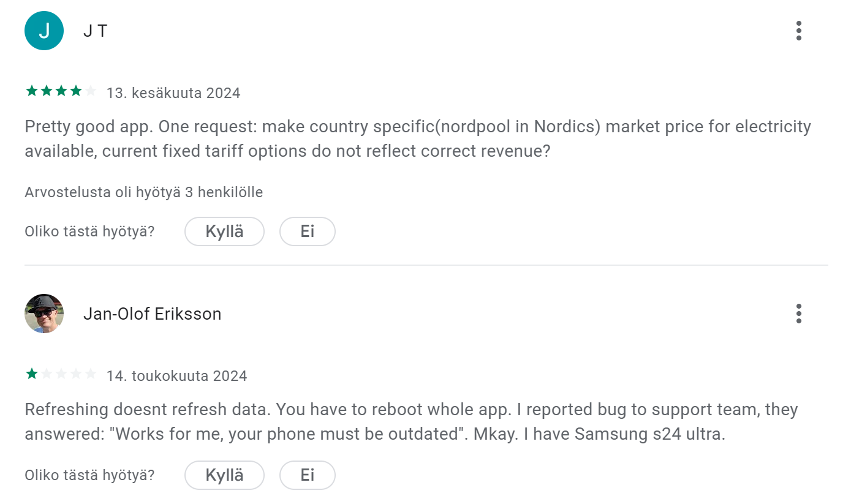Viewport: 851px width, 504px height.
Task: Click the date 14. toukokuuta 2024
Action: coord(176,375)
